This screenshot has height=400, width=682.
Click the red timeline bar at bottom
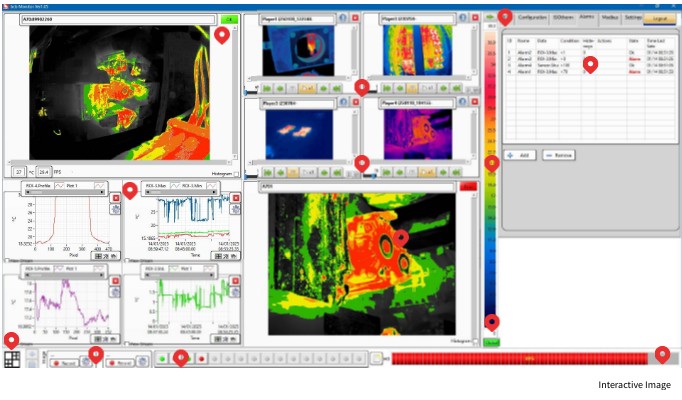[x=520, y=357]
